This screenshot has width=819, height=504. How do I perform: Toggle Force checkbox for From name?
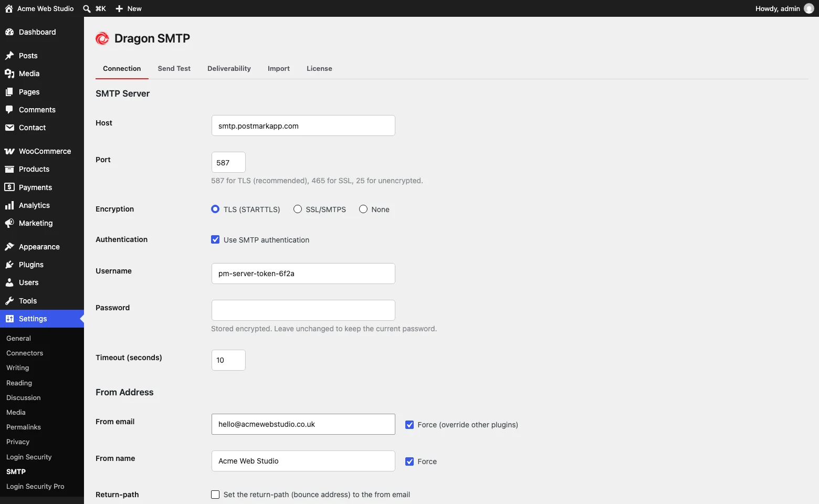pyautogui.click(x=409, y=461)
